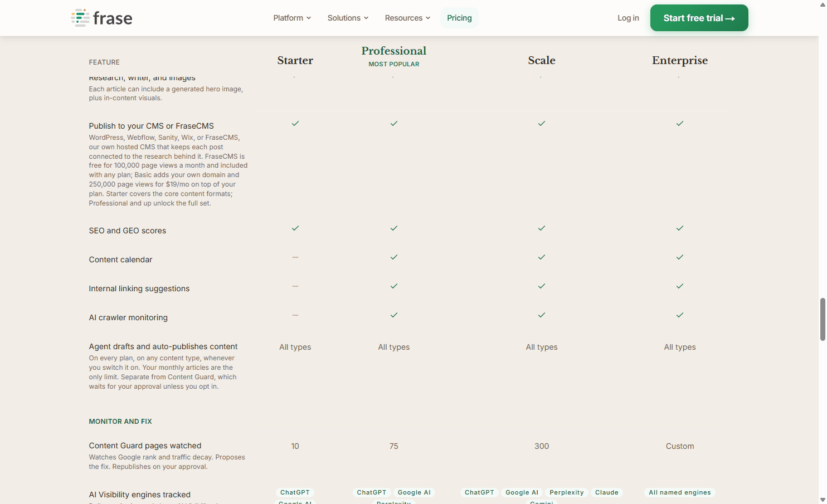This screenshot has width=827, height=504.
Task: Open the Resources dropdown
Action: (x=407, y=18)
